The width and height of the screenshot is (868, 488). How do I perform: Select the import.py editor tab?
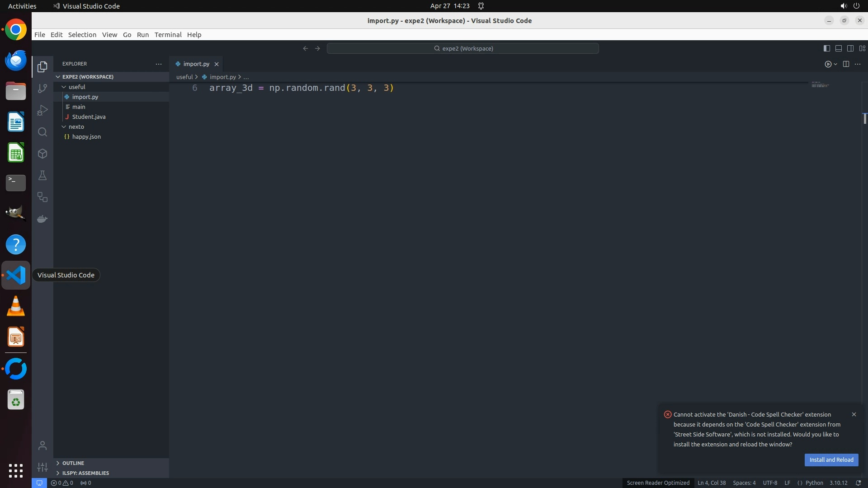[196, 64]
